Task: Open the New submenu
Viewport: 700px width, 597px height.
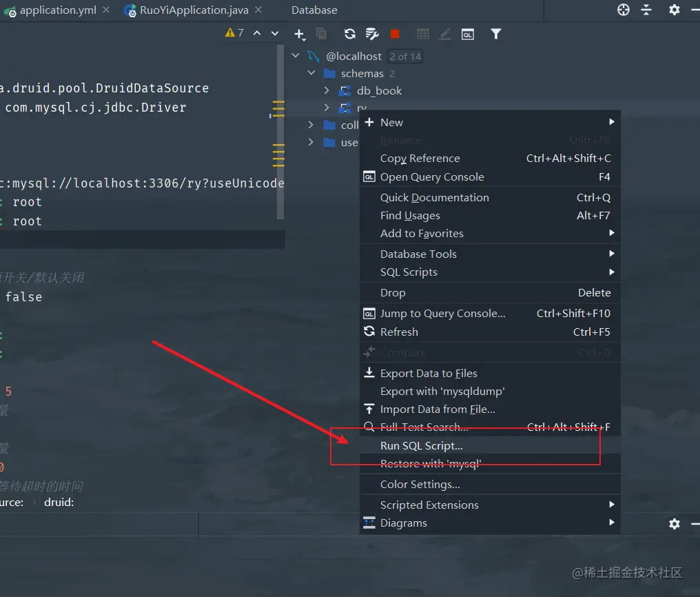Action: 490,122
